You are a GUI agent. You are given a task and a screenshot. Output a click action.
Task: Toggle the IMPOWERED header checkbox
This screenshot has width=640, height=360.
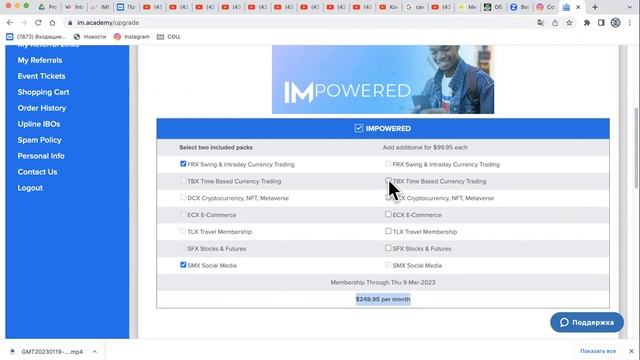pos(358,128)
